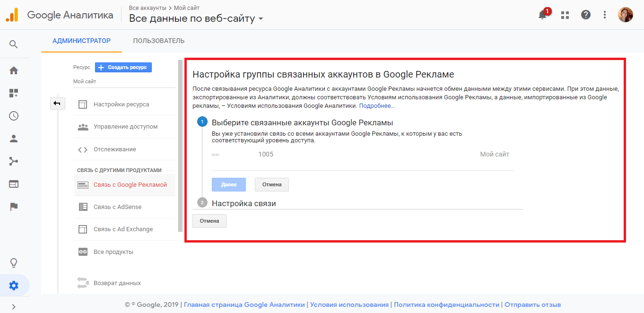644x313 pixels.
Task: Open user profile avatar
Action: (x=626, y=15)
